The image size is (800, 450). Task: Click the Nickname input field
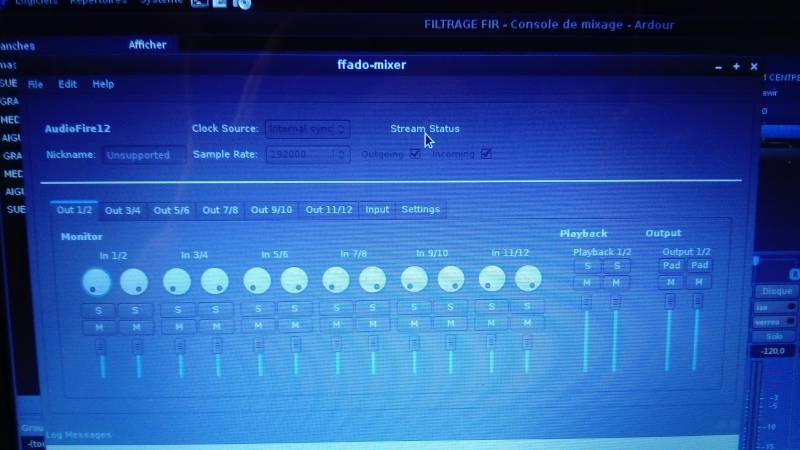(144, 155)
